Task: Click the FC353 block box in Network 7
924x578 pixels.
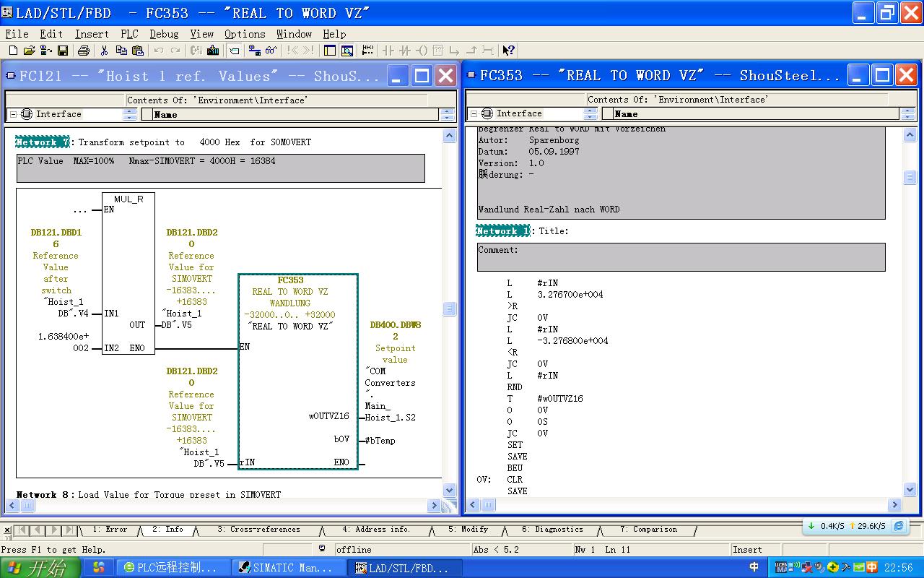Action: pyautogui.click(x=297, y=376)
